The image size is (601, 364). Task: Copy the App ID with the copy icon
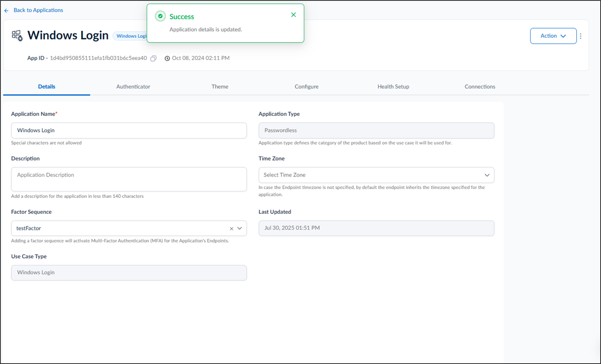[153, 58]
